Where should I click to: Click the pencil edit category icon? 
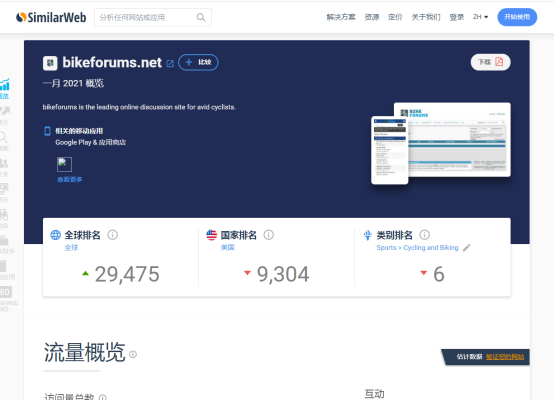(467, 248)
